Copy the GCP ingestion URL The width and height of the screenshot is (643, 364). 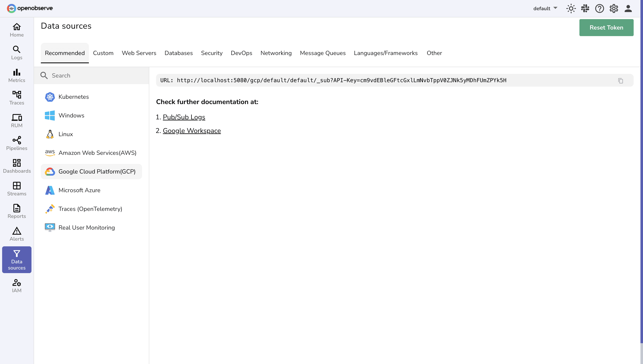point(621,80)
